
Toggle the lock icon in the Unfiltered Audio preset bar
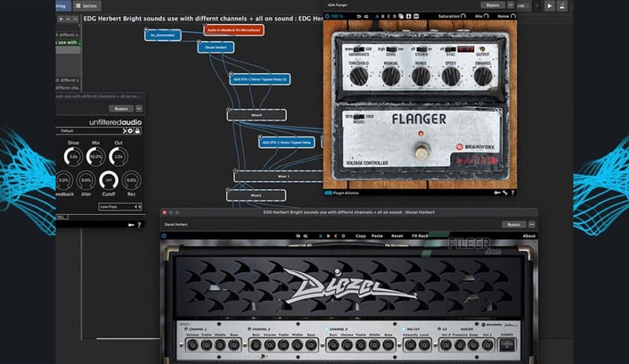137,131
